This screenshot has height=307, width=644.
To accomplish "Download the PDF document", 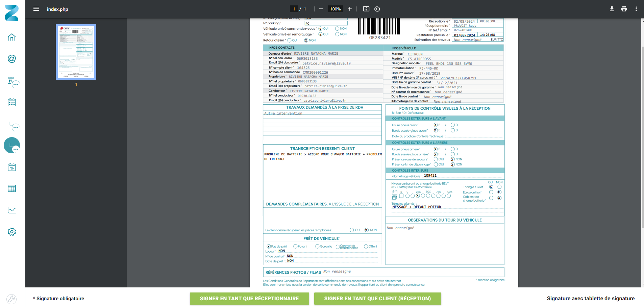I will pyautogui.click(x=612, y=9).
